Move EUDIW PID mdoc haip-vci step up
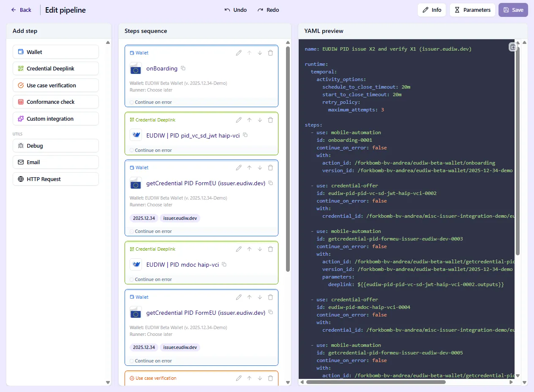The image size is (534, 392). [x=249, y=249]
